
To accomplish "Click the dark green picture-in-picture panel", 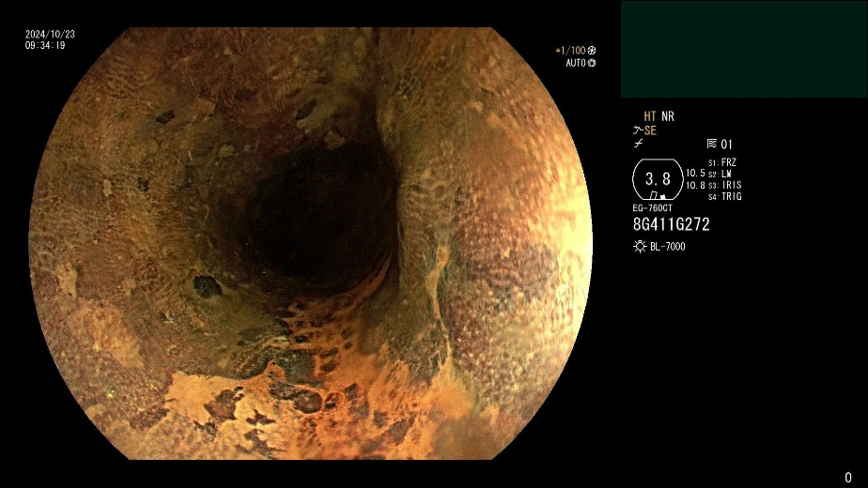I will tap(744, 49).
